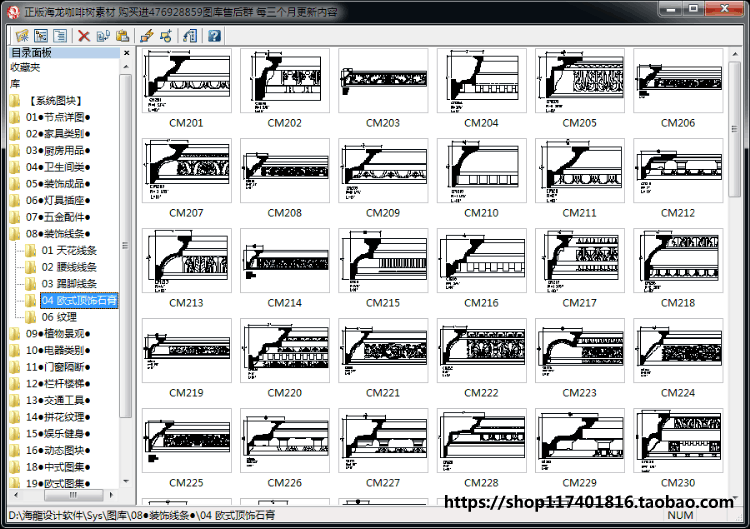Collapse the 08●装饰线条● folder
Viewport: 750px width, 529px height.
57,233
